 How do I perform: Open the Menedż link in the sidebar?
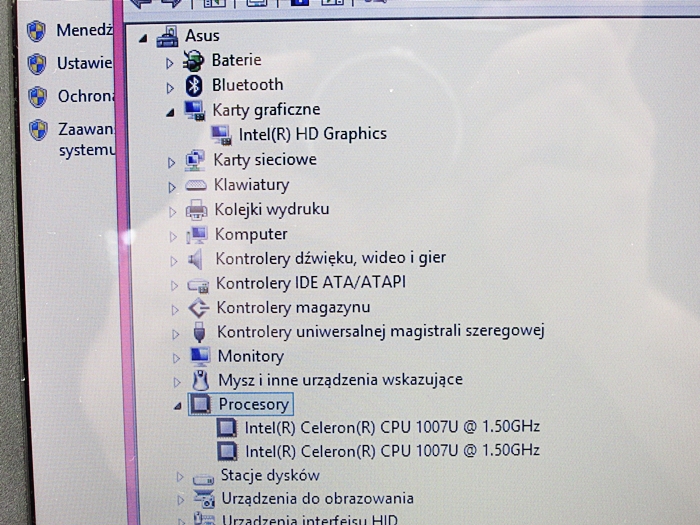click(x=84, y=30)
